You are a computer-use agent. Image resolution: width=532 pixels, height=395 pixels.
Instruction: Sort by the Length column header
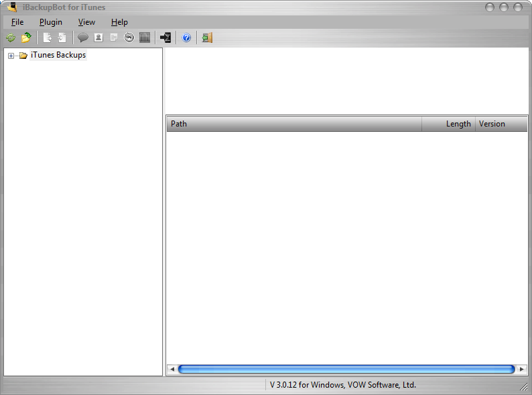448,124
